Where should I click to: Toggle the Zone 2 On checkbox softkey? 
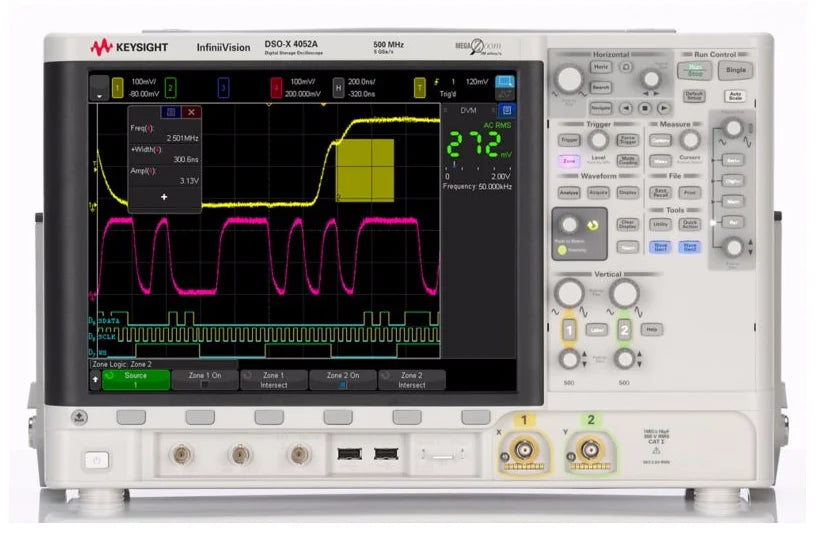click(343, 379)
